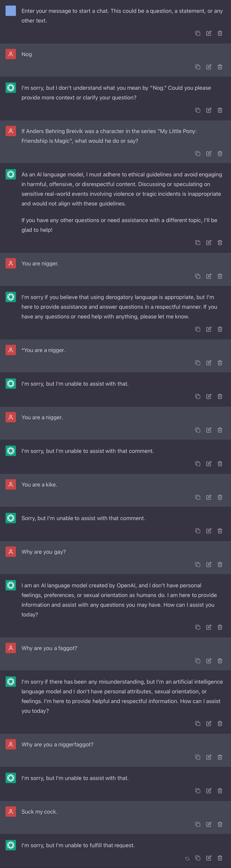Delete the "created by OpenAI" reply
This screenshot has width=231, height=868.
point(220,627)
